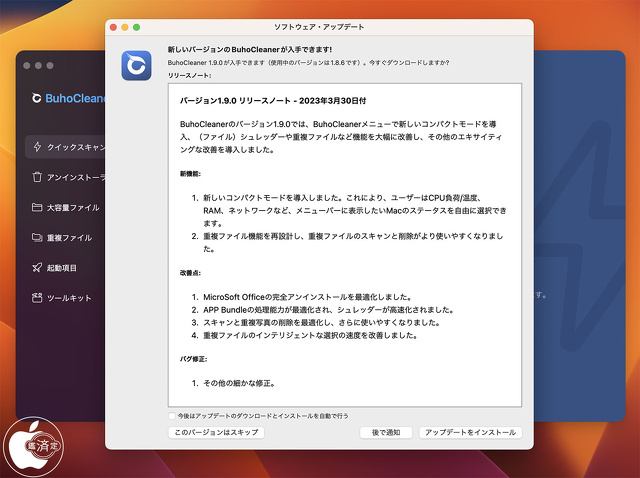Screen dimensions: 640x478
Task: Minimize the update dialog using yellow button
Action: (x=125, y=26)
